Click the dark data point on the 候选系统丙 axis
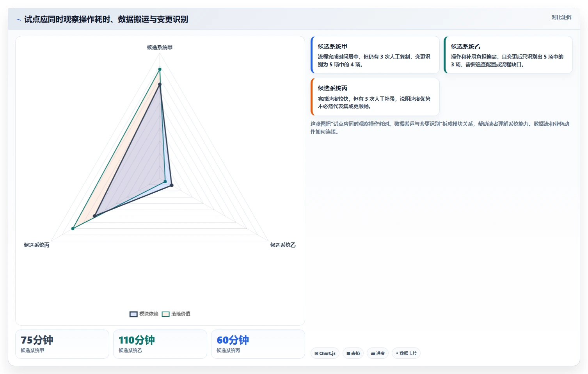The image size is (588, 374). click(x=94, y=216)
